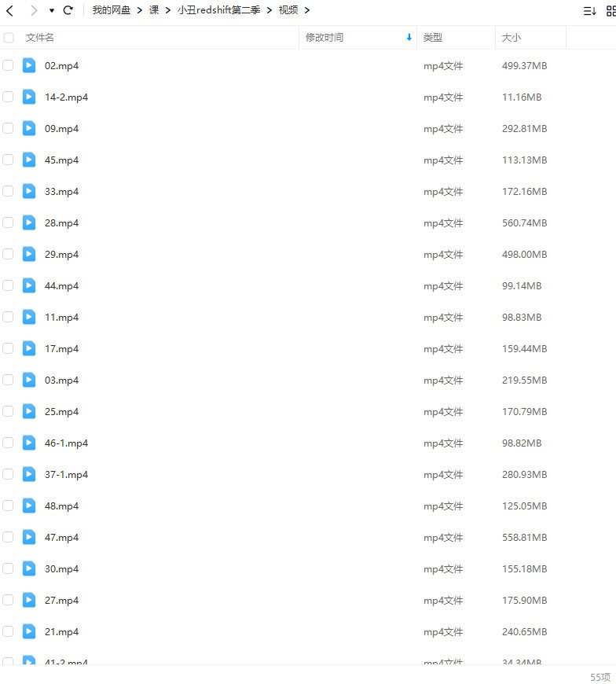This screenshot has height=684, width=616.
Task: Check the box for 14-2.mp4
Action: [x=8, y=97]
